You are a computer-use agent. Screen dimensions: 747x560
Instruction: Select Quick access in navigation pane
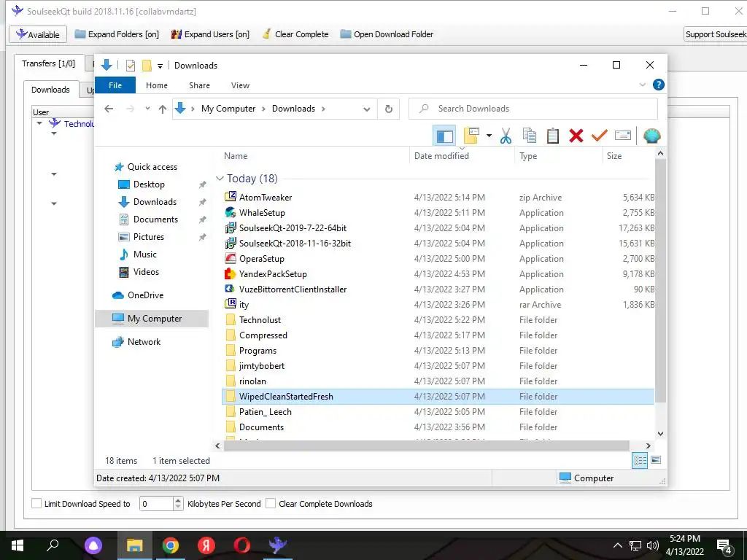pyautogui.click(x=152, y=167)
